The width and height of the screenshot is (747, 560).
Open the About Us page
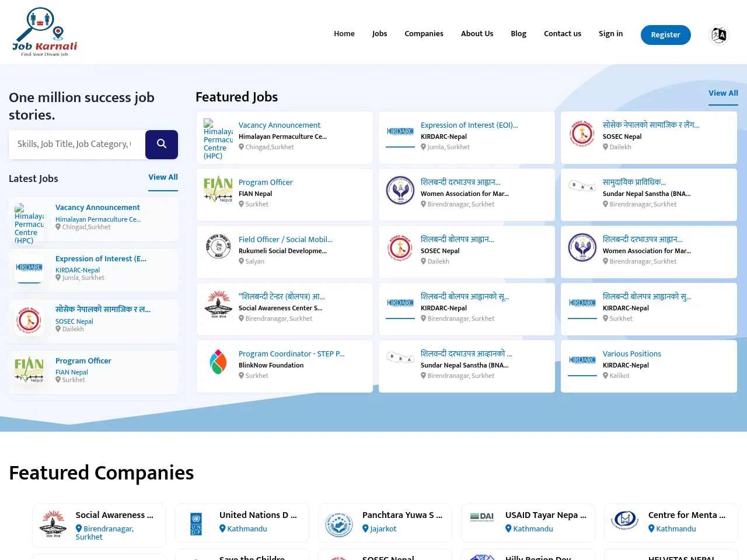[x=477, y=34]
